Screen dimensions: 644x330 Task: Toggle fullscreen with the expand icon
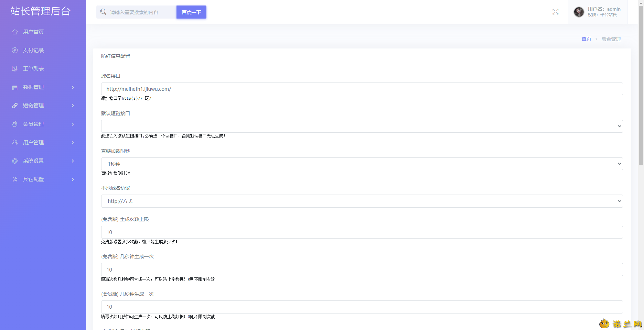click(x=556, y=12)
